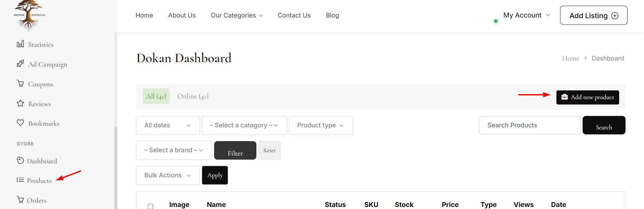Open the My Account menu
This screenshot has width=644, height=209.
(x=527, y=15)
